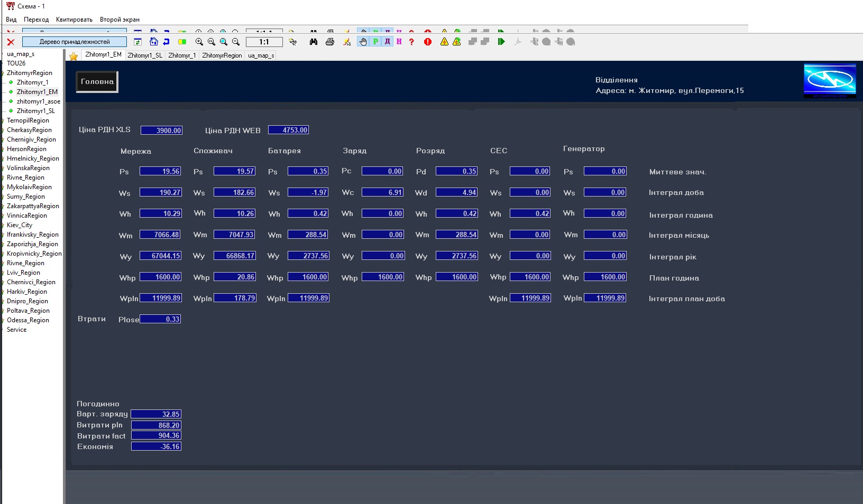Open the Service tree item

pos(16,330)
